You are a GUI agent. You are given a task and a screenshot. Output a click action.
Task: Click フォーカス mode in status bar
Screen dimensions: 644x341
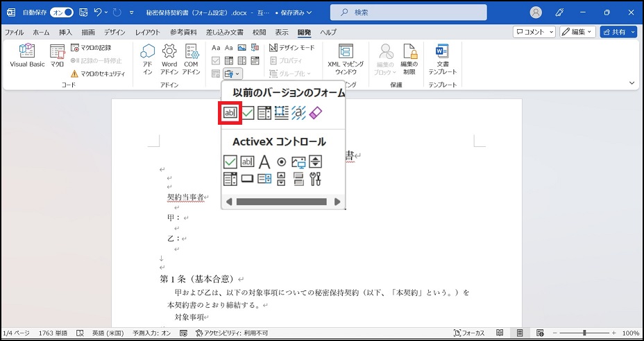[x=469, y=333]
